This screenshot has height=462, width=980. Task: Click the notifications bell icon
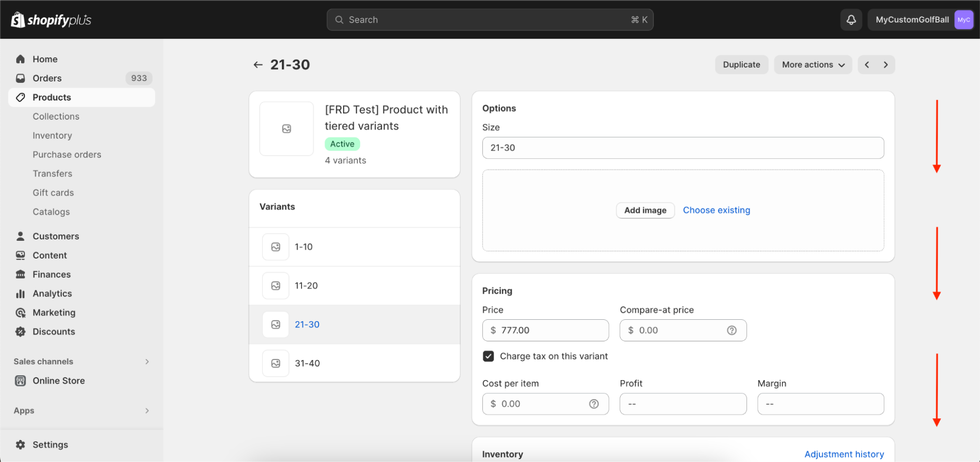point(851,20)
